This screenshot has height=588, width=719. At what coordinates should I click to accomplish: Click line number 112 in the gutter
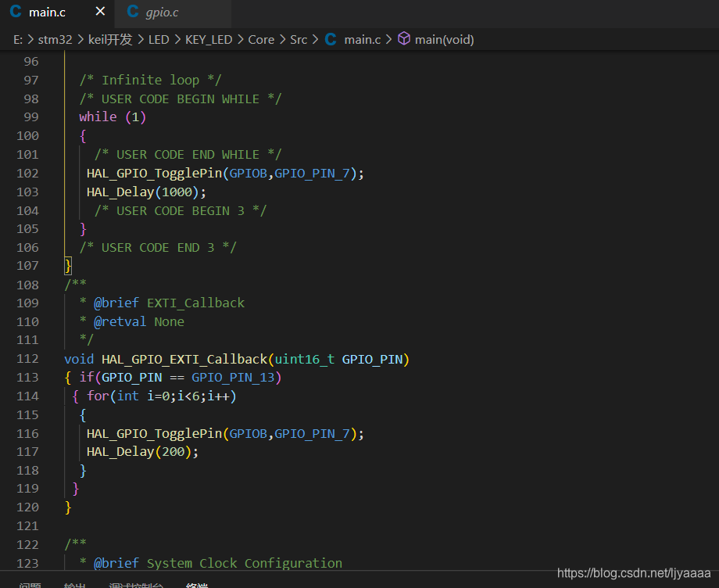[27, 359]
